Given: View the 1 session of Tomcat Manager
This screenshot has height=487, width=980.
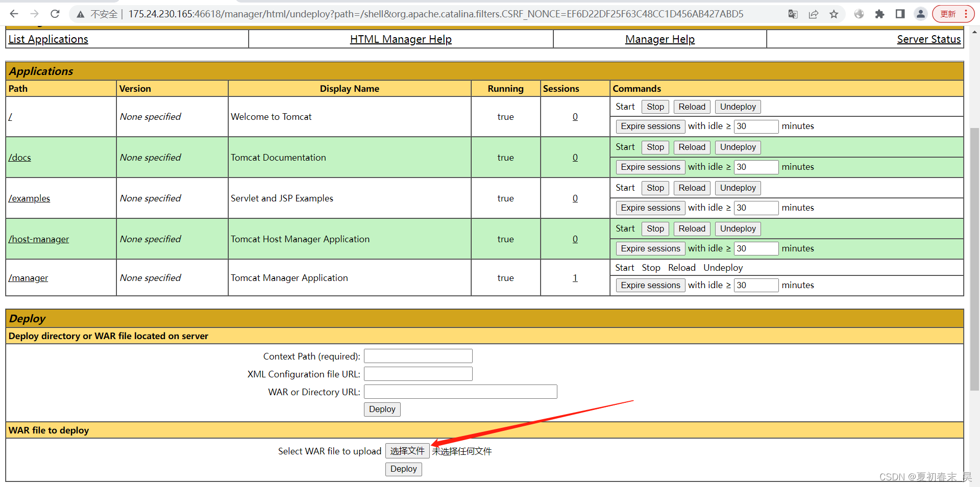Looking at the screenshot, I should [575, 278].
